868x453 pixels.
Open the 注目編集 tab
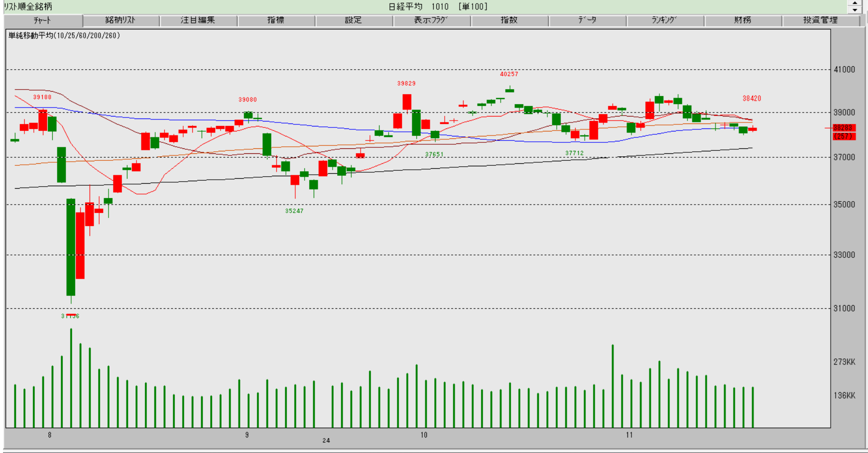click(198, 20)
